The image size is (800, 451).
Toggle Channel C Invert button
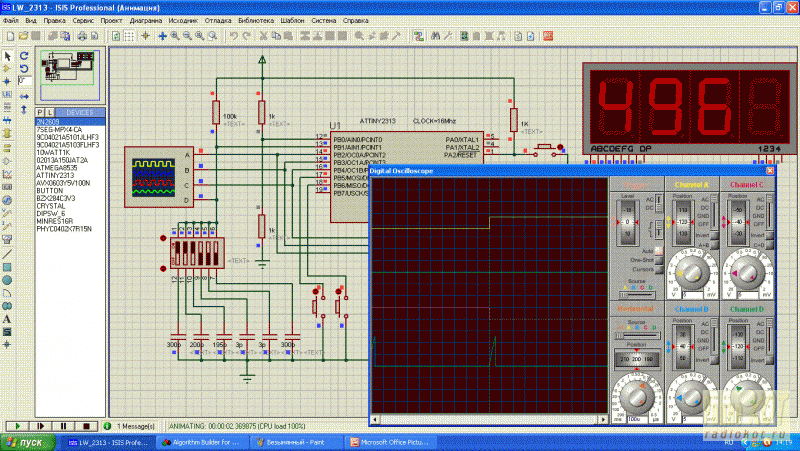(769, 235)
